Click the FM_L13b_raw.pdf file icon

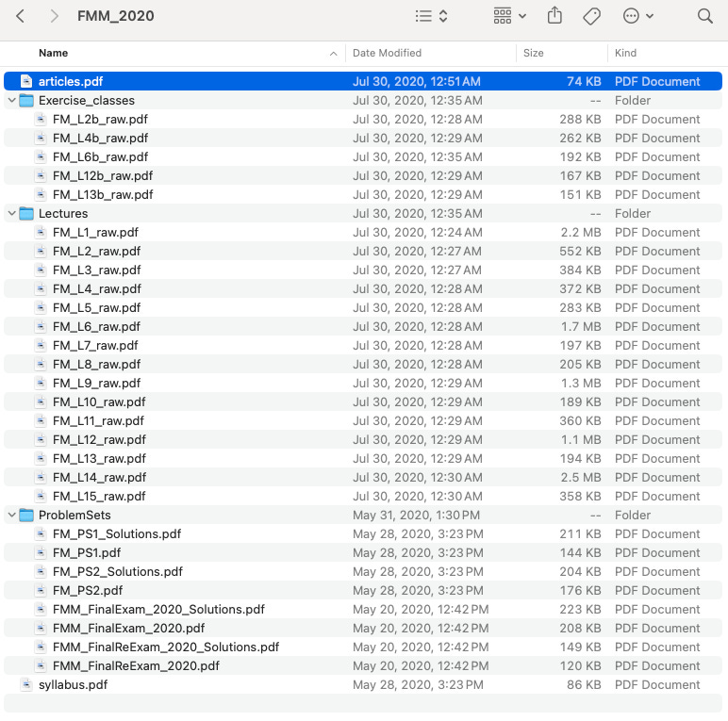pyautogui.click(x=41, y=194)
